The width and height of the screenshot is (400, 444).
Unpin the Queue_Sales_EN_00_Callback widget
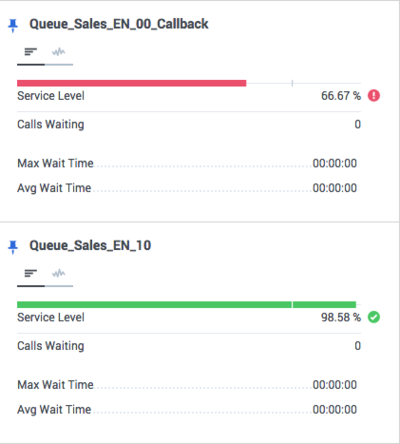[13, 25]
